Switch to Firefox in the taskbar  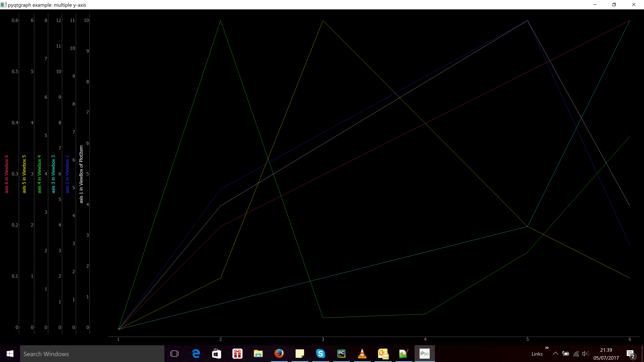coord(279,354)
